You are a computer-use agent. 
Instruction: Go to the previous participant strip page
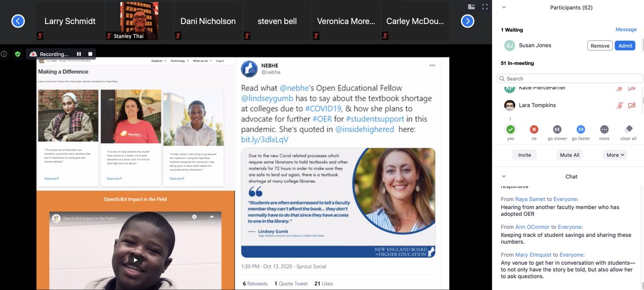point(18,21)
